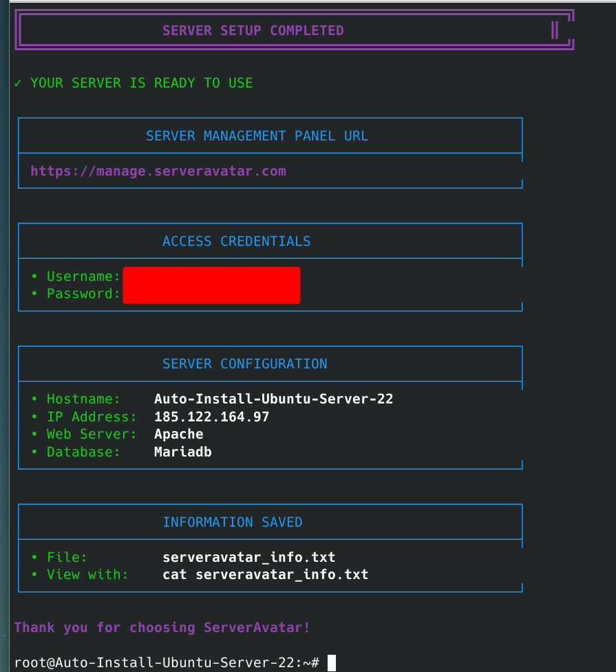Image resolution: width=616 pixels, height=672 pixels.
Task: Click the root shell prompt text
Action: tap(167, 662)
